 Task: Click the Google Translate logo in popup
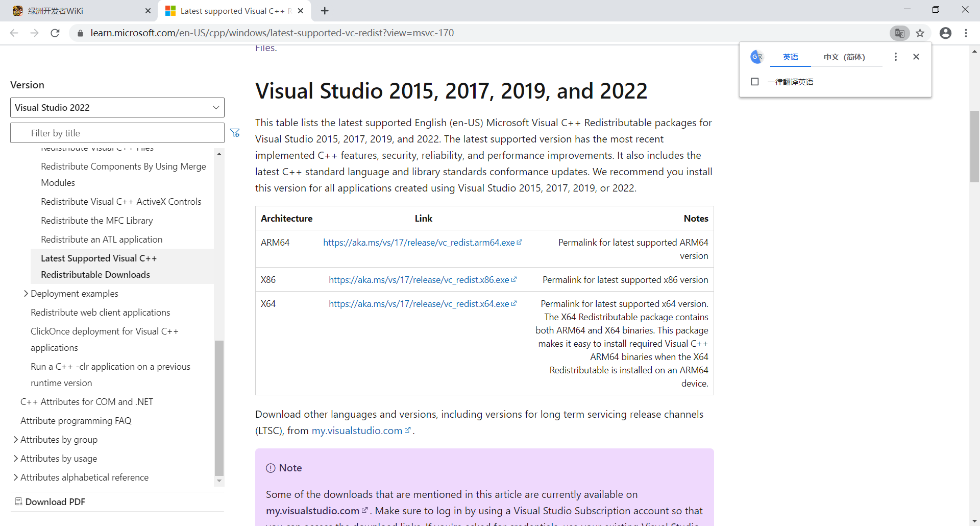point(756,57)
